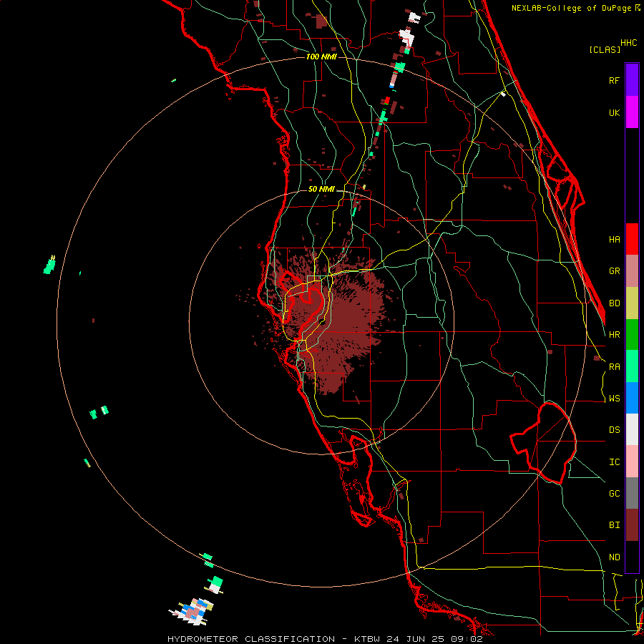This screenshot has height=644, width=644.
Task: Click the magenta UK color swatch
Action: pos(632,112)
